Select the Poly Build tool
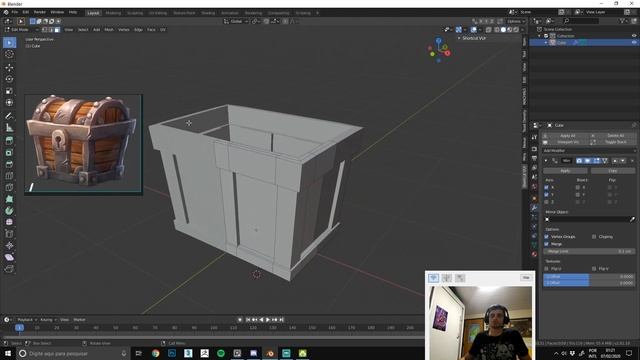The height and width of the screenshot is (360, 640). [9, 199]
